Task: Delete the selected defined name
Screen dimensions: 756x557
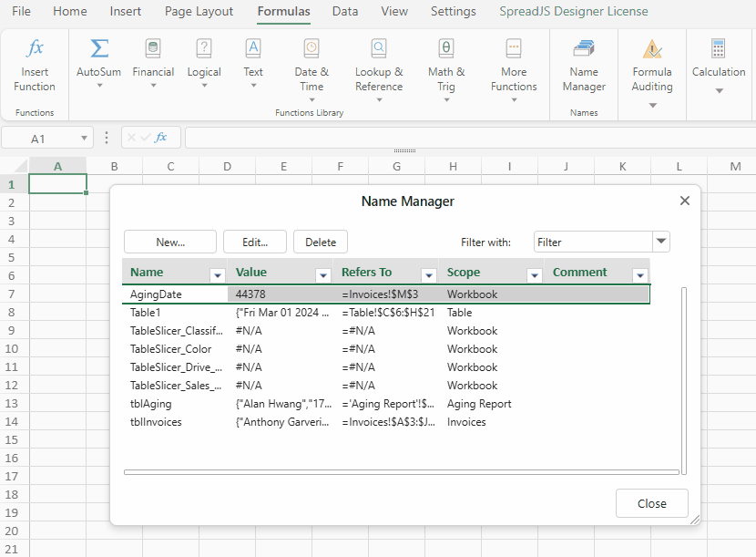Action: tap(321, 242)
